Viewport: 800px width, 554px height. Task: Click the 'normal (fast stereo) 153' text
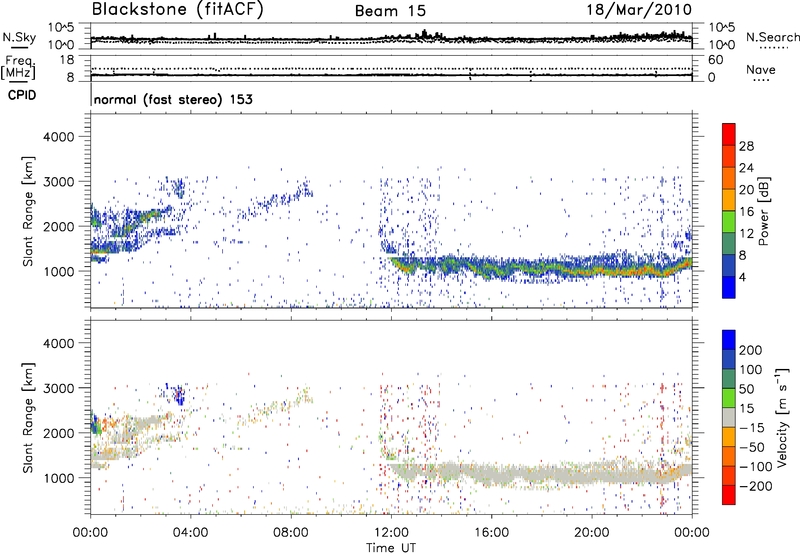point(173,99)
